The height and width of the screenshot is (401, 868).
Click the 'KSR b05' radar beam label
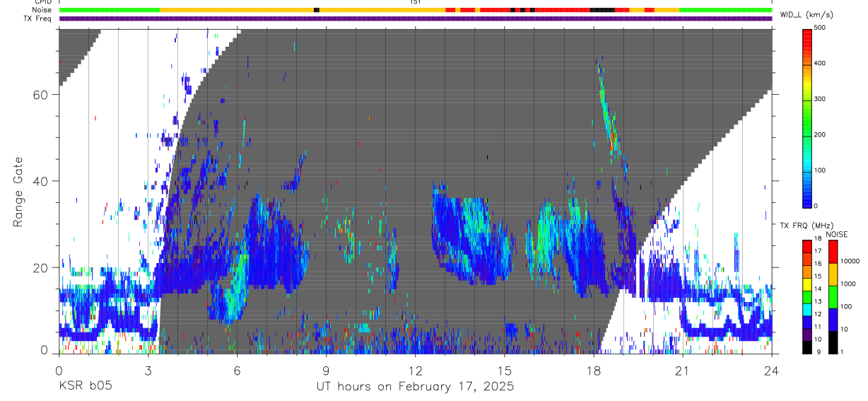click(84, 387)
